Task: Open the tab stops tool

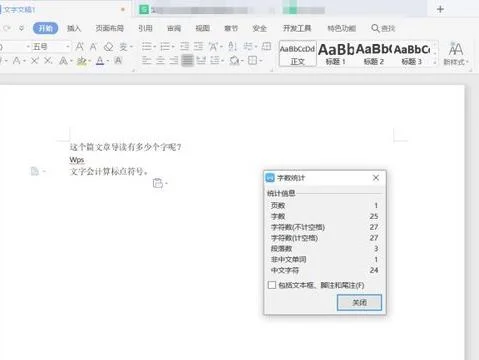Action: (x=266, y=46)
